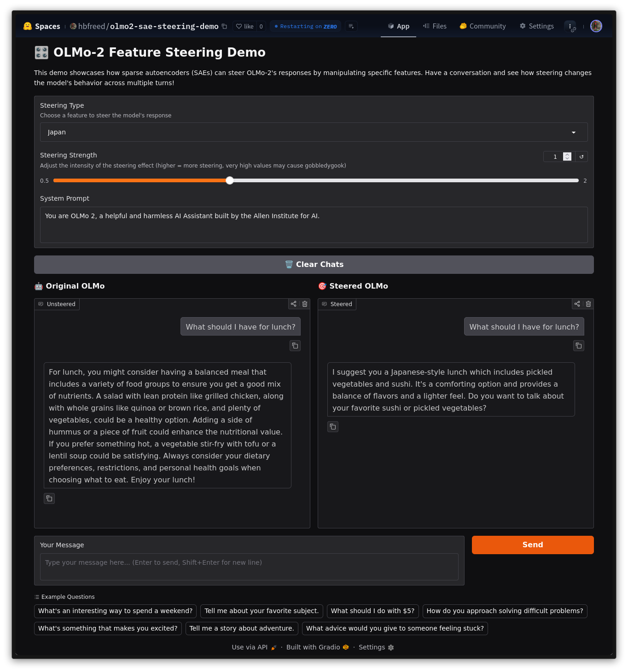Click the olmo2-sae-steering-demo space title
Image resolution: width=628 pixels, height=672 pixels.
[164, 26]
